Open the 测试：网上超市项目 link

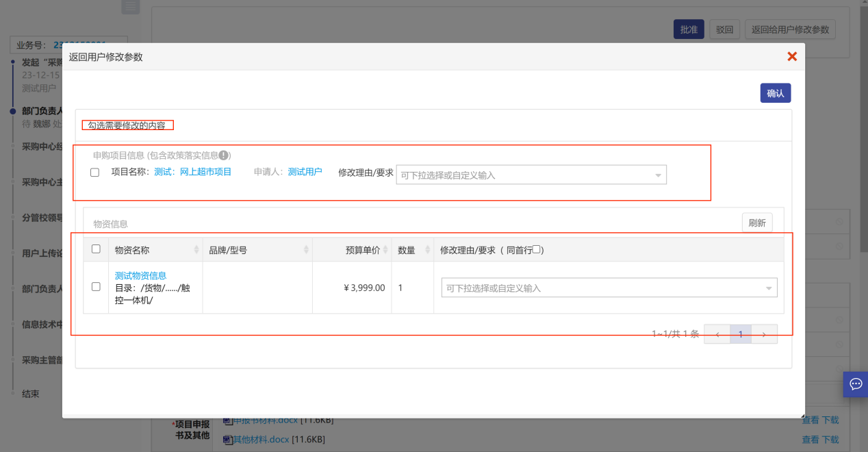193,172
